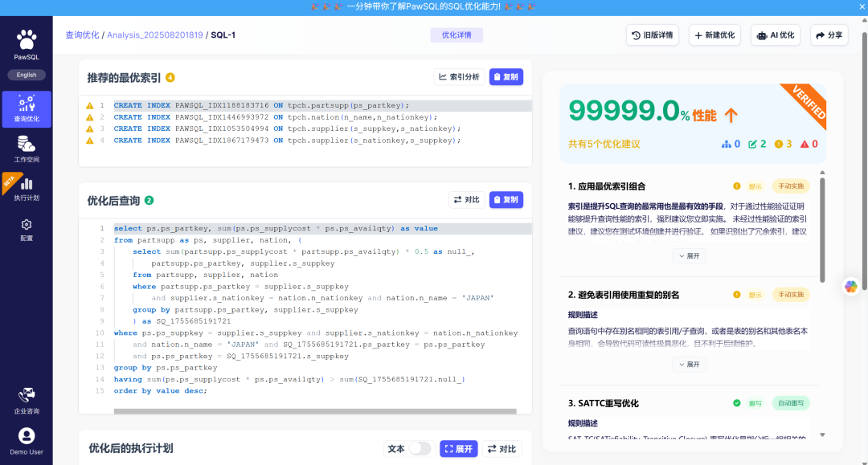Image resolution: width=868 pixels, height=465 pixels.
Task: Click warning icon on index line 1
Action: click(x=90, y=105)
